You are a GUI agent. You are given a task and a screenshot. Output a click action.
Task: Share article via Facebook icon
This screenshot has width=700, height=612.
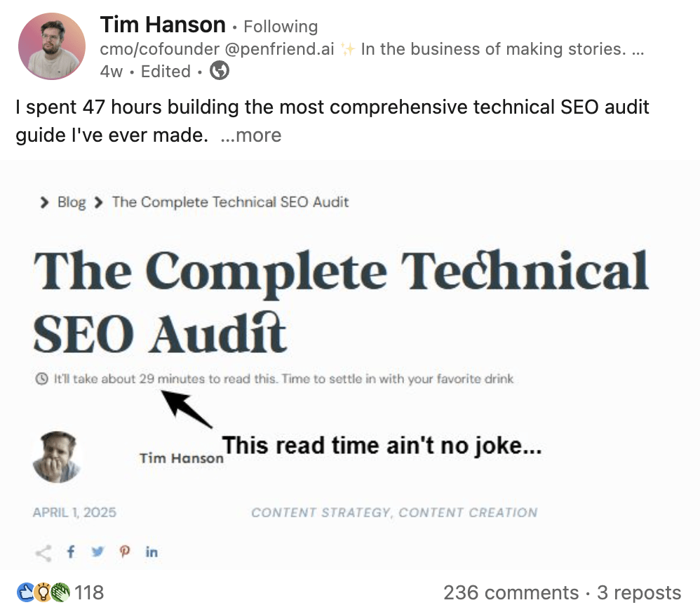(x=71, y=552)
